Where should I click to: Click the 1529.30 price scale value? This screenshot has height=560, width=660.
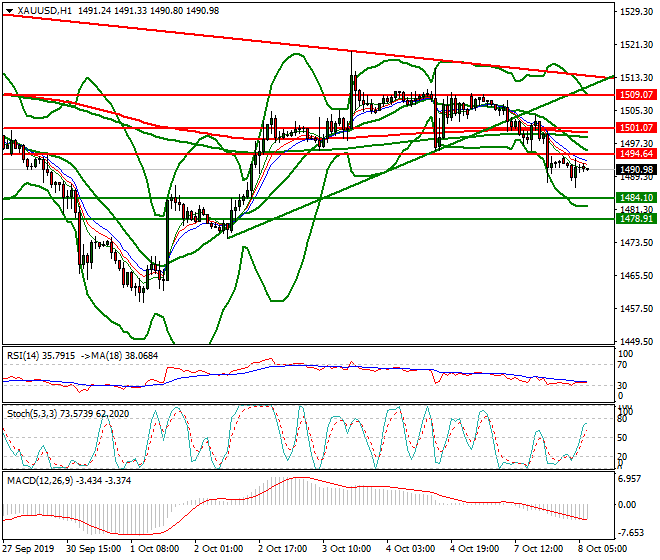[x=636, y=12]
